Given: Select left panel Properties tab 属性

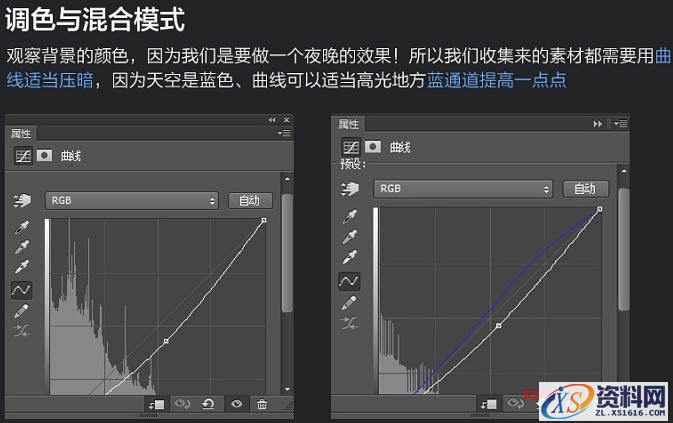Looking at the screenshot, I should 21,133.
